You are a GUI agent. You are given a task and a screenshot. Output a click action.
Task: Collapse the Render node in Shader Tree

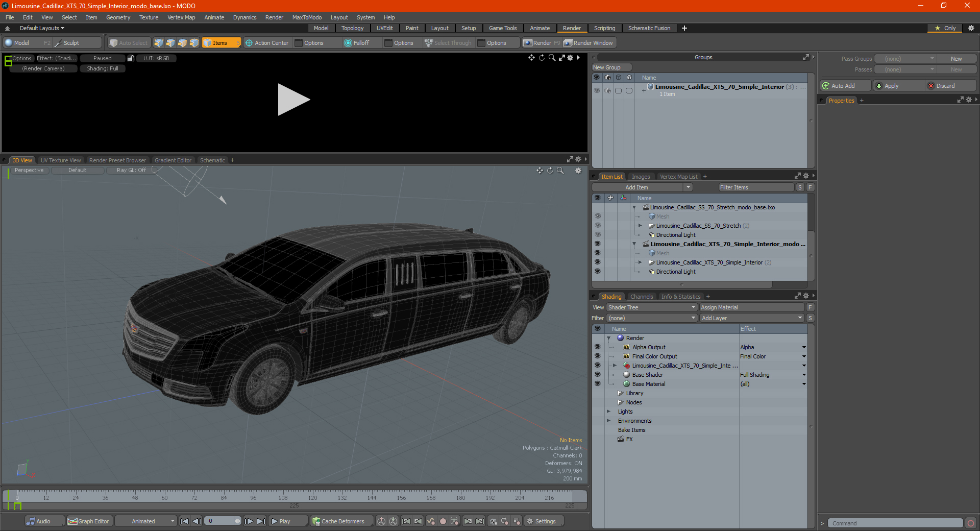tap(609, 338)
